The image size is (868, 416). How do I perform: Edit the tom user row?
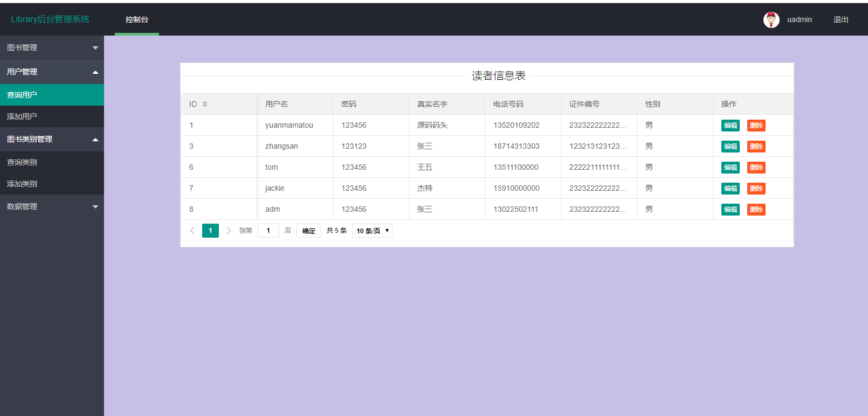[731, 168]
